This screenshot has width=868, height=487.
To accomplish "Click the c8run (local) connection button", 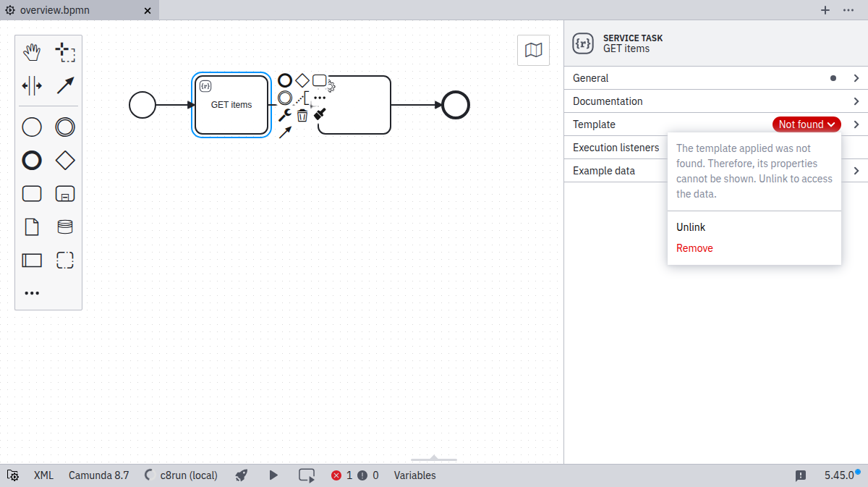I will pyautogui.click(x=181, y=475).
